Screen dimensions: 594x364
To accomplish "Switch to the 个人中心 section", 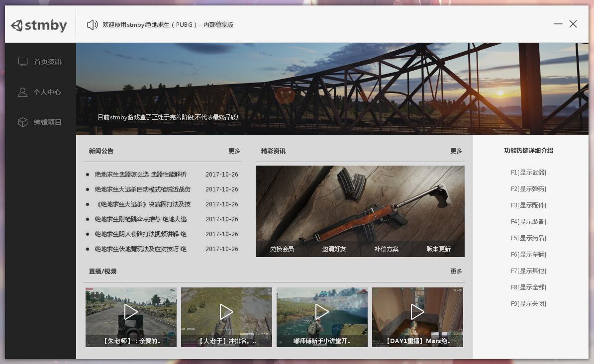I will tap(47, 92).
